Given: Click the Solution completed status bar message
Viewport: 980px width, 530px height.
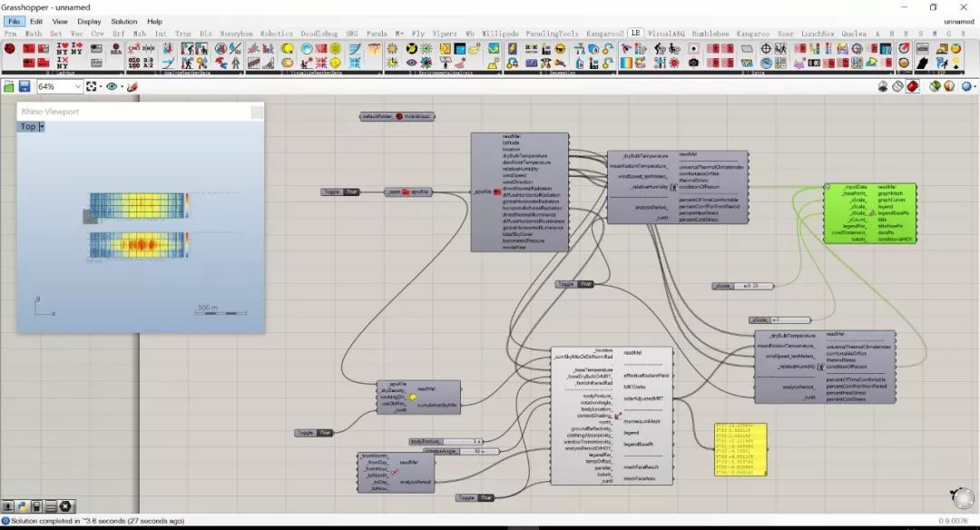Looking at the screenshot, I should click(x=97, y=521).
